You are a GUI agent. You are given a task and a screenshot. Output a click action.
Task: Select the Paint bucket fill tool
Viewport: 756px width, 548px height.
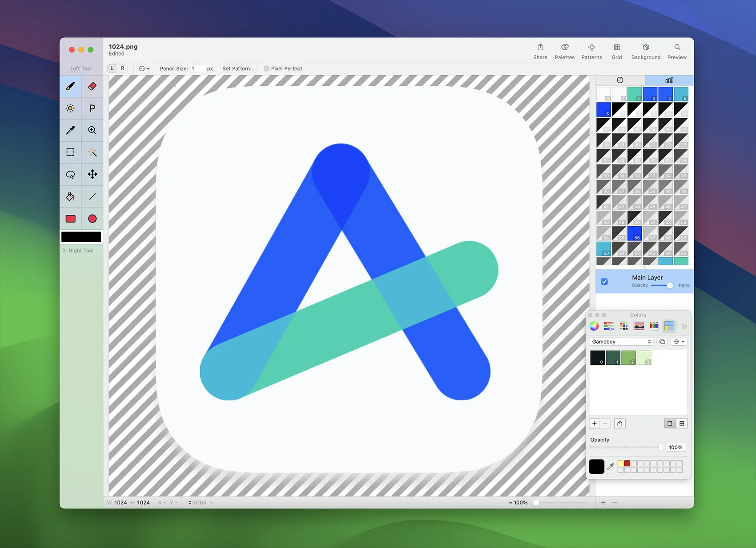click(x=70, y=196)
